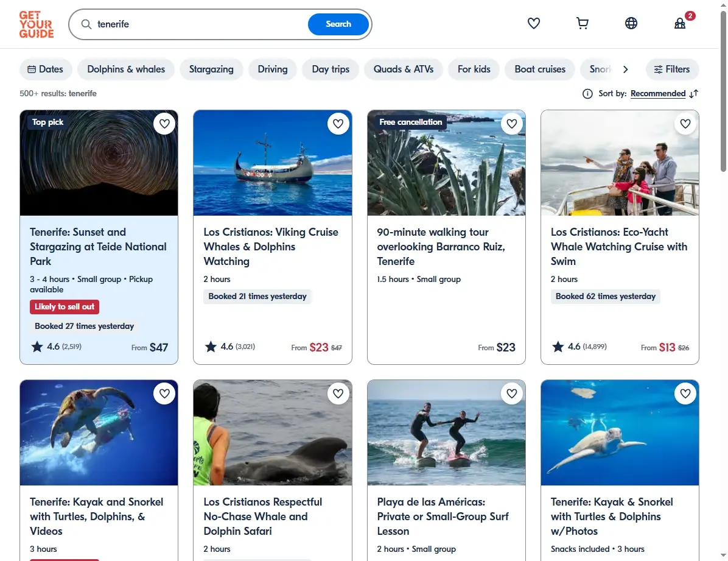
Task: Open the Dates filter picker
Action: coord(46,69)
